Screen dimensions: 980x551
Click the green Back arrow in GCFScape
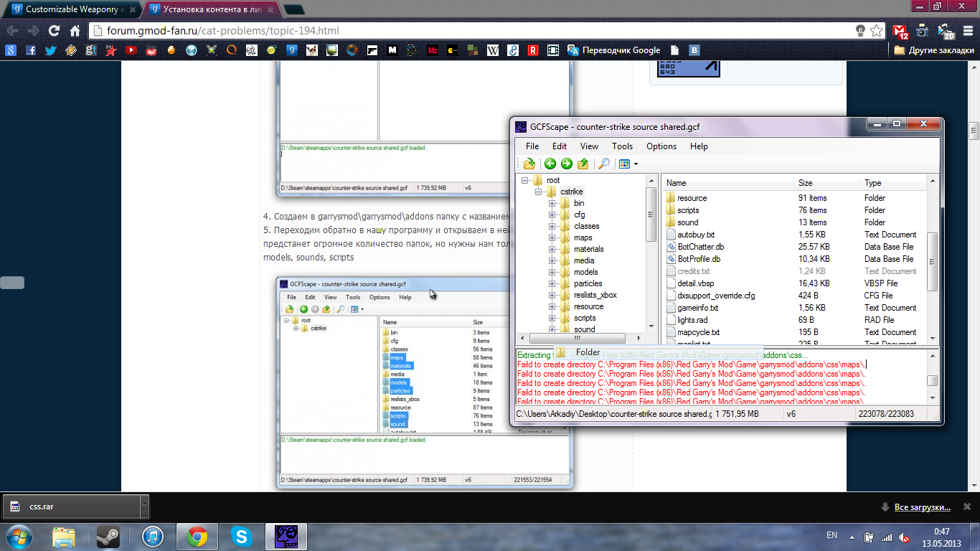coord(550,164)
